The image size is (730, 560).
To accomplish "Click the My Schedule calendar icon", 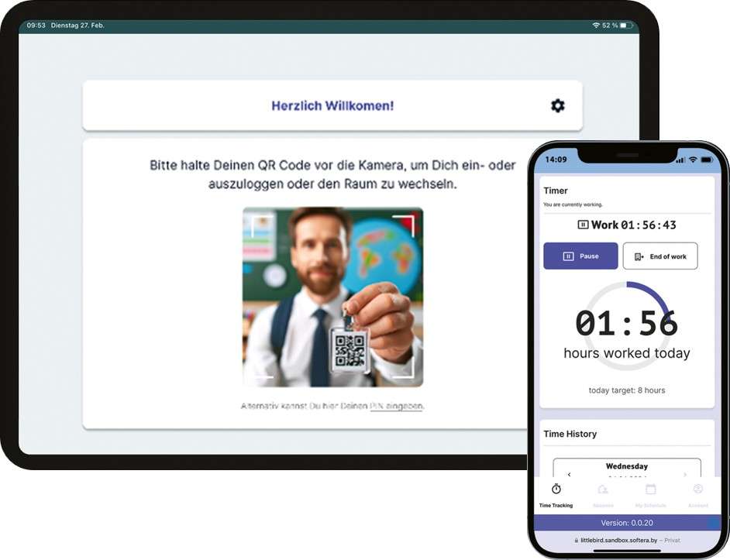I will coord(651,490).
